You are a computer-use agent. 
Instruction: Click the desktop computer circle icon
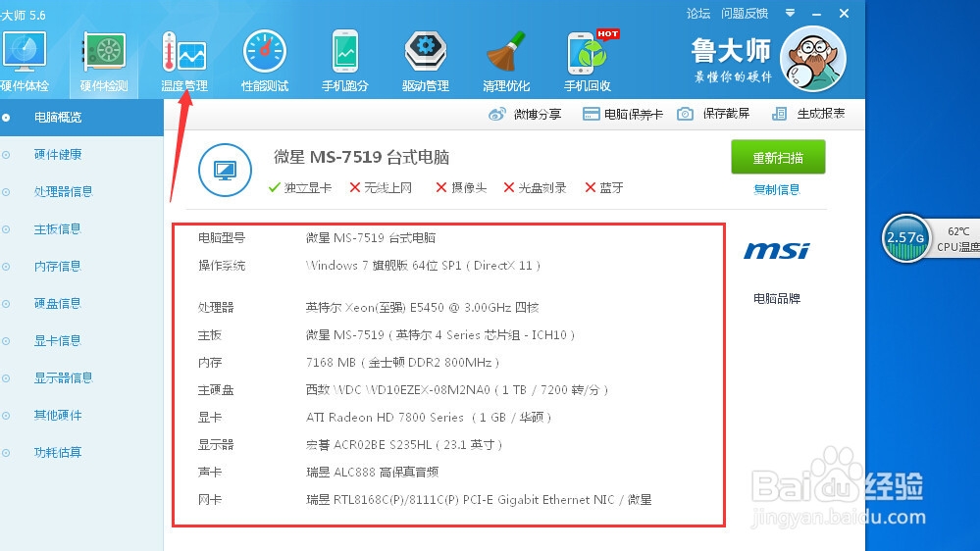225,170
